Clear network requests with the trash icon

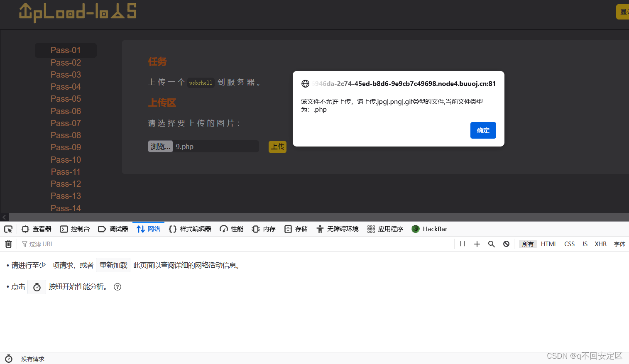click(x=8, y=244)
